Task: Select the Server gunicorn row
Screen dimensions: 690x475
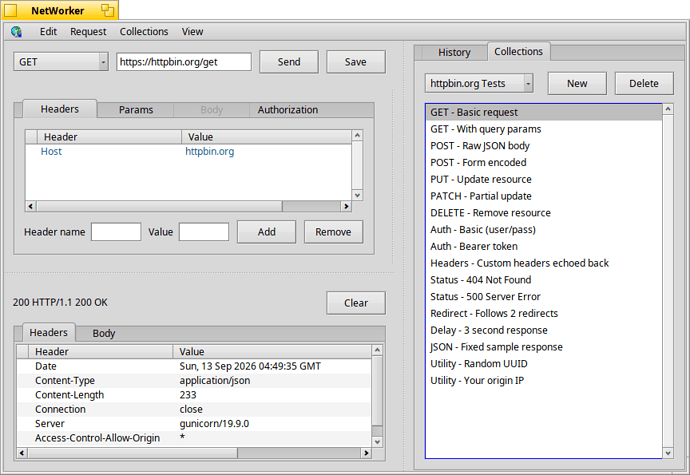Action: point(194,423)
